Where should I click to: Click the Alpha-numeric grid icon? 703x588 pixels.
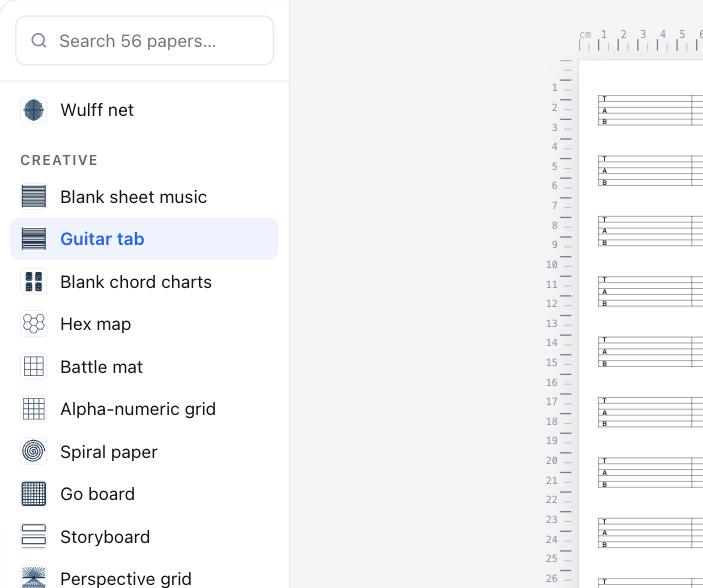click(x=34, y=409)
